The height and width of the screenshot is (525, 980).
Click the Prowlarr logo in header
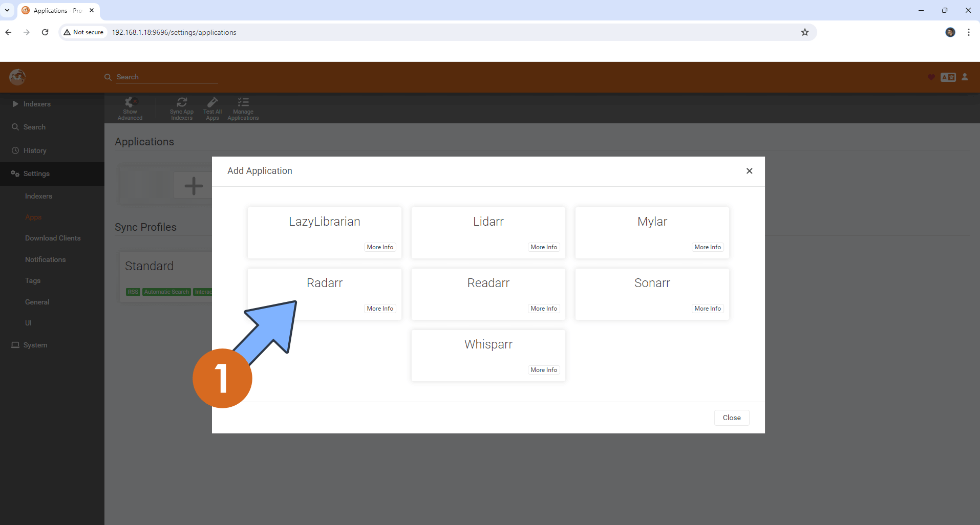point(17,77)
